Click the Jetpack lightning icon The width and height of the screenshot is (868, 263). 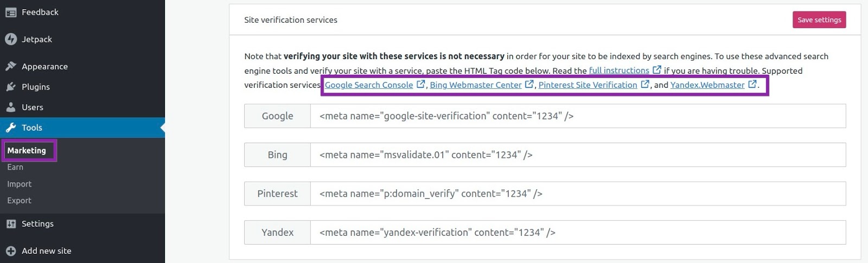(x=11, y=39)
